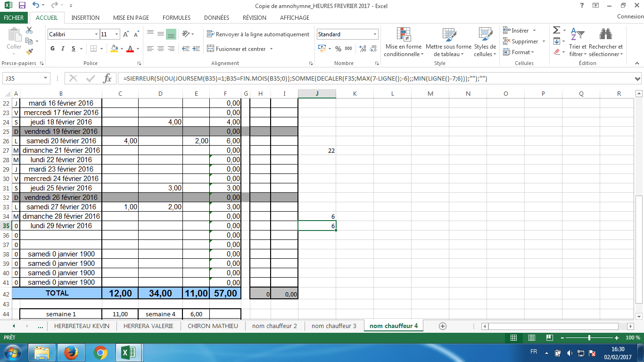The image size is (644, 362).
Task: Open the Name Box dropdown arrow
Action: click(46, 78)
